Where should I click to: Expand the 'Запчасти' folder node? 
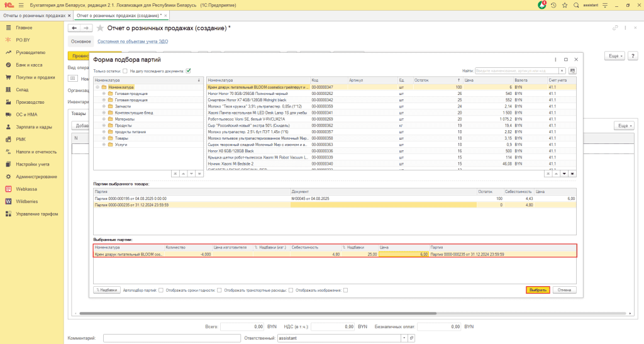click(104, 106)
